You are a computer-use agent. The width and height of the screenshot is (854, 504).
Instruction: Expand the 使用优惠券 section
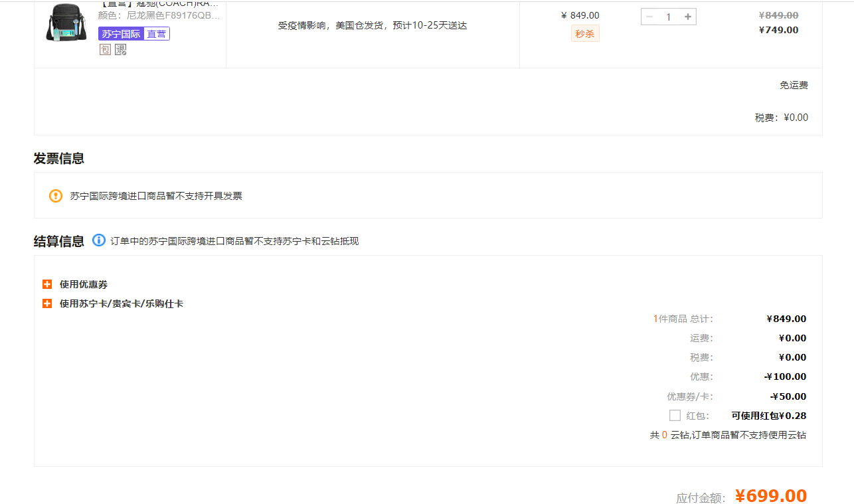coord(47,284)
